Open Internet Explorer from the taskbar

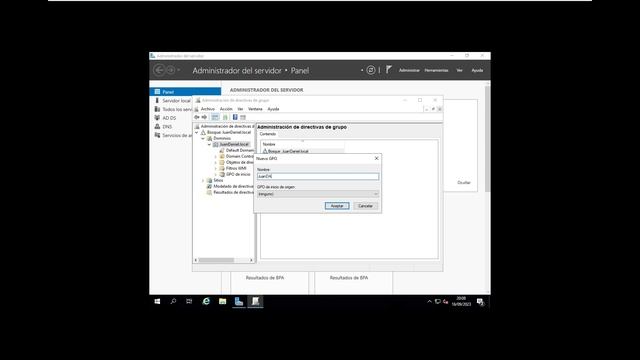pos(206,302)
